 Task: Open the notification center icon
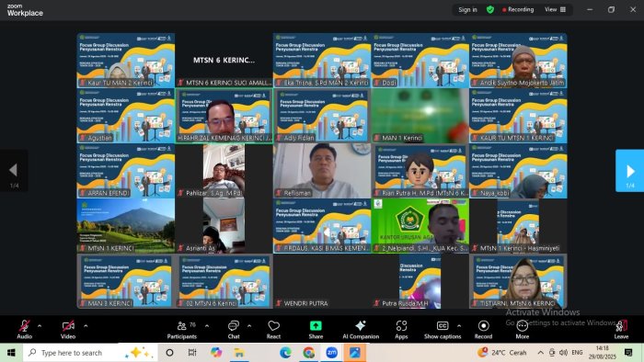click(x=628, y=353)
